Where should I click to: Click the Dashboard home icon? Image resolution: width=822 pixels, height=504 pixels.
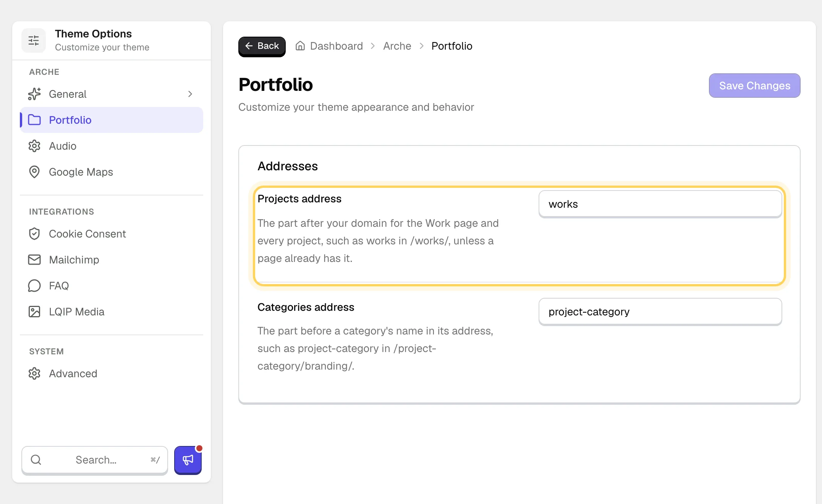[x=300, y=46]
